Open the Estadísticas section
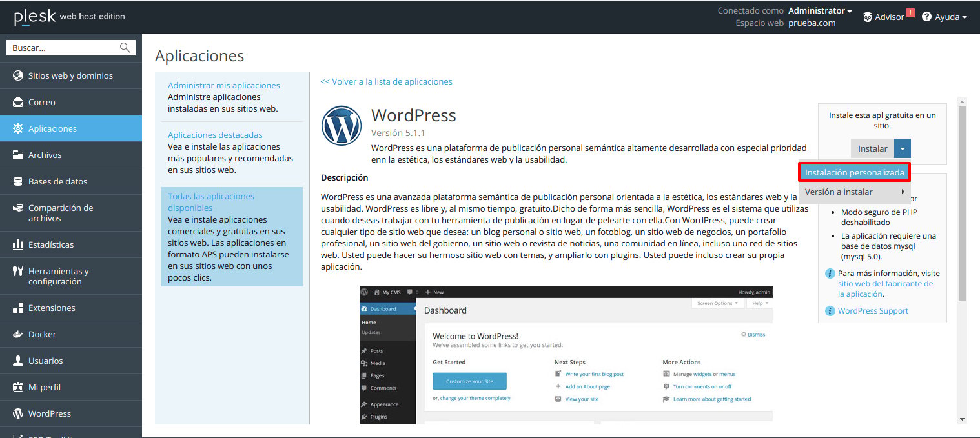The height and width of the screenshot is (438, 980). pos(71,244)
